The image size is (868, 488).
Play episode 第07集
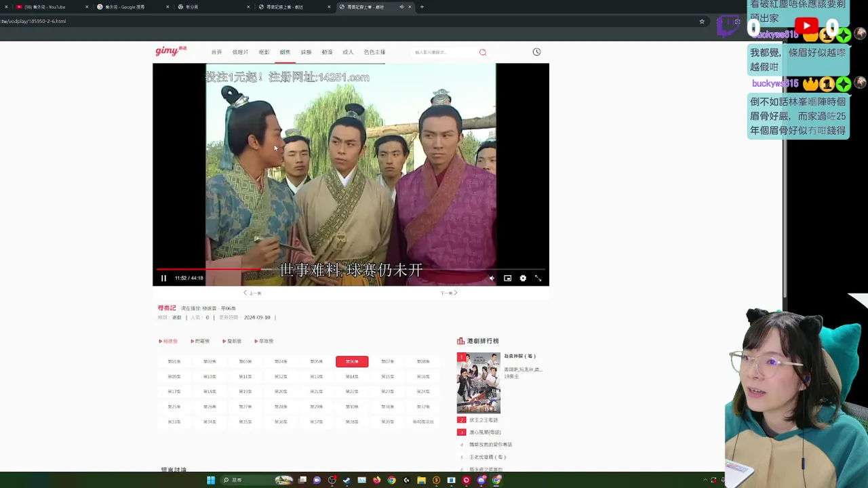click(387, 361)
